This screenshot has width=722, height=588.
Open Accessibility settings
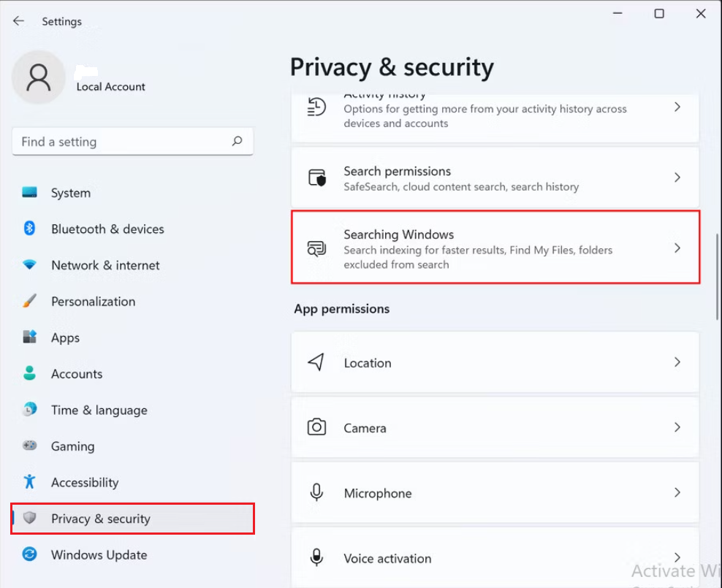(132, 482)
